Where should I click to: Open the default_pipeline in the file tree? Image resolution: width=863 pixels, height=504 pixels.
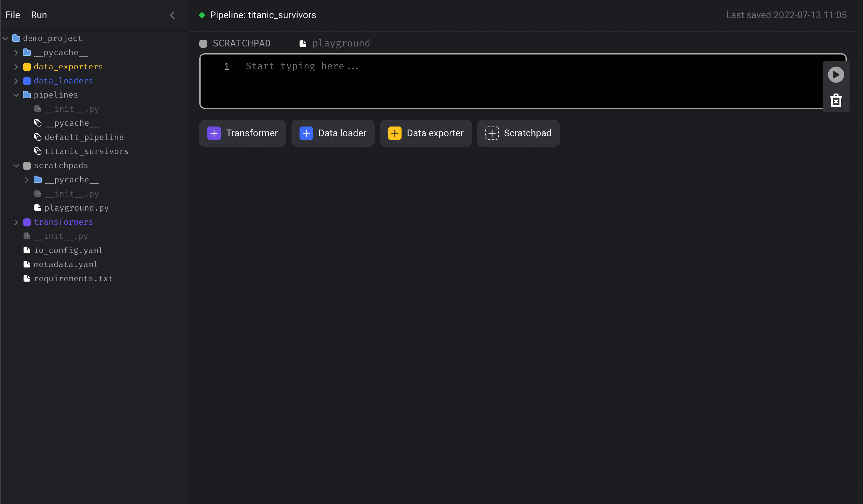[84, 137]
